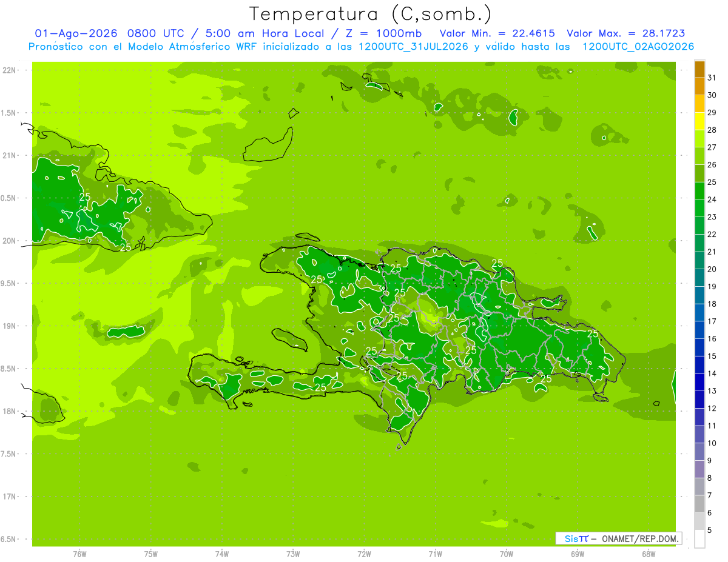Image resolution: width=728 pixels, height=562 pixels.
Task: Click the Valor Min. = 22.4615 text
Action: point(497,34)
